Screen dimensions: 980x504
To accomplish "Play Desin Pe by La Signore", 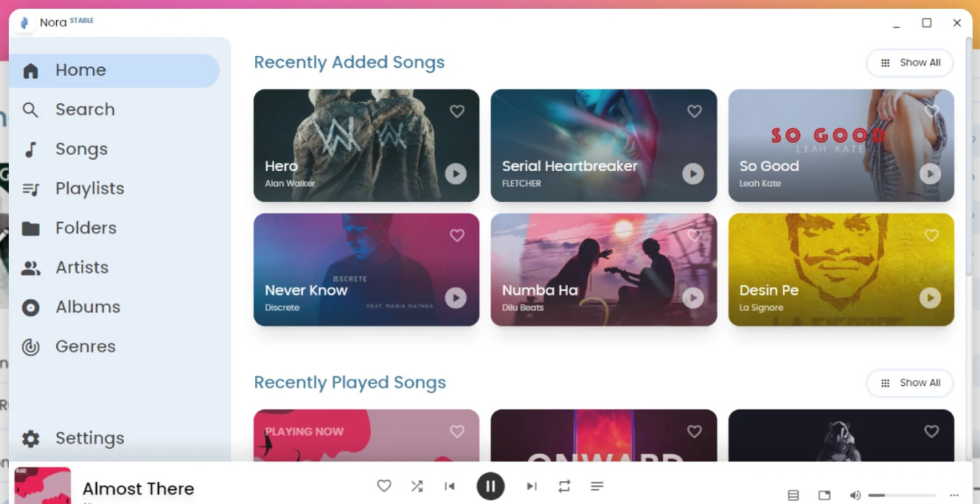I will coord(930,298).
